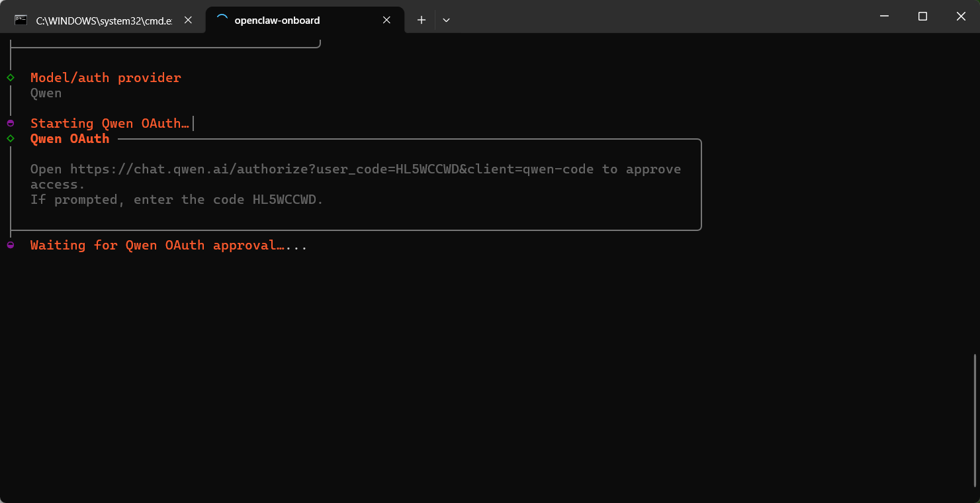Close the openclaw-onboard tab
Image resolution: width=980 pixels, height=503 pixels.
[x=386, y=21]
